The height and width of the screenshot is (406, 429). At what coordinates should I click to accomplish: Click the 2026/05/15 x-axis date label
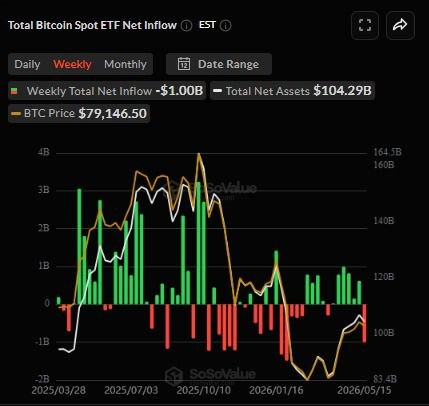364,390
